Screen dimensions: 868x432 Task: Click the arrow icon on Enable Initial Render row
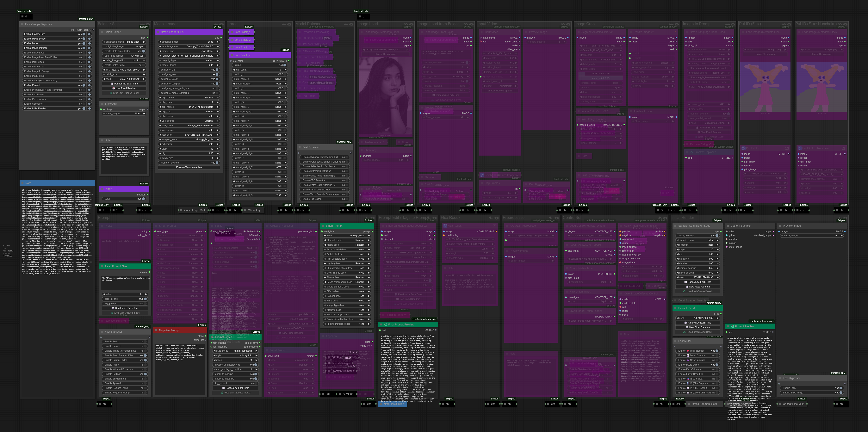click(89, 108)
